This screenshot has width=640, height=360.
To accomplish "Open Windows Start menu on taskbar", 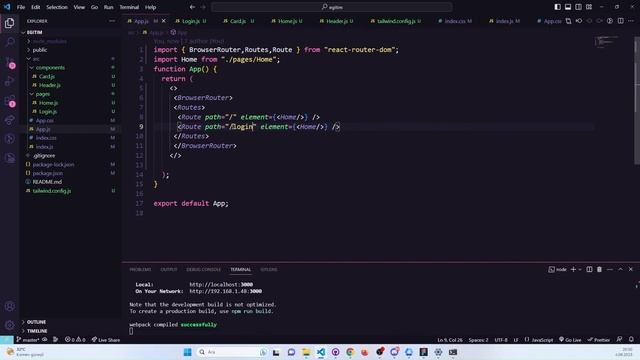I will 187,352.
